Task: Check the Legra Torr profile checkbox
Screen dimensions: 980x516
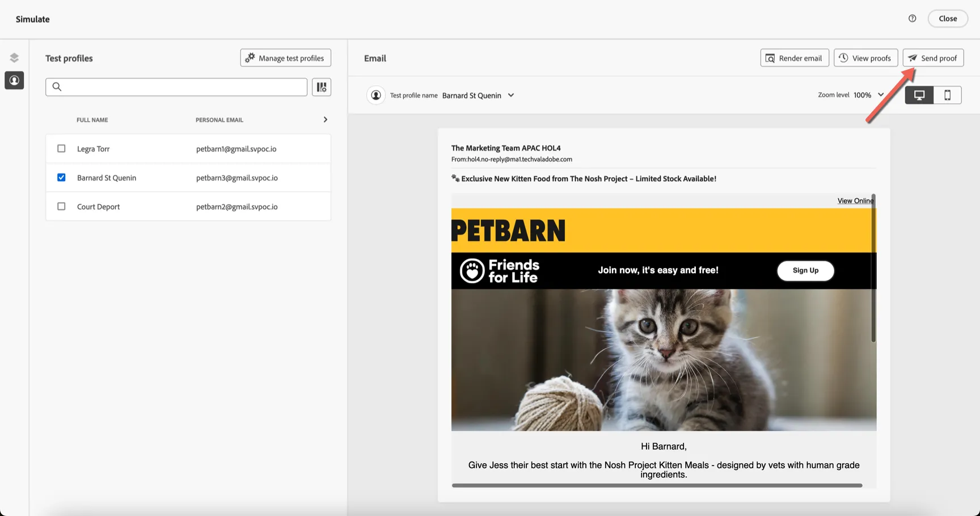Action: (61, 149)
